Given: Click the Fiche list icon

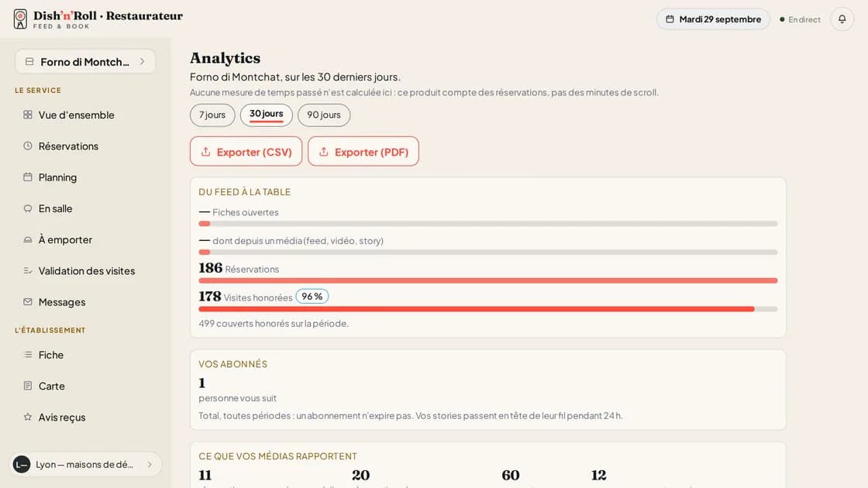Looking at the screenshot, I should point(28,355).
